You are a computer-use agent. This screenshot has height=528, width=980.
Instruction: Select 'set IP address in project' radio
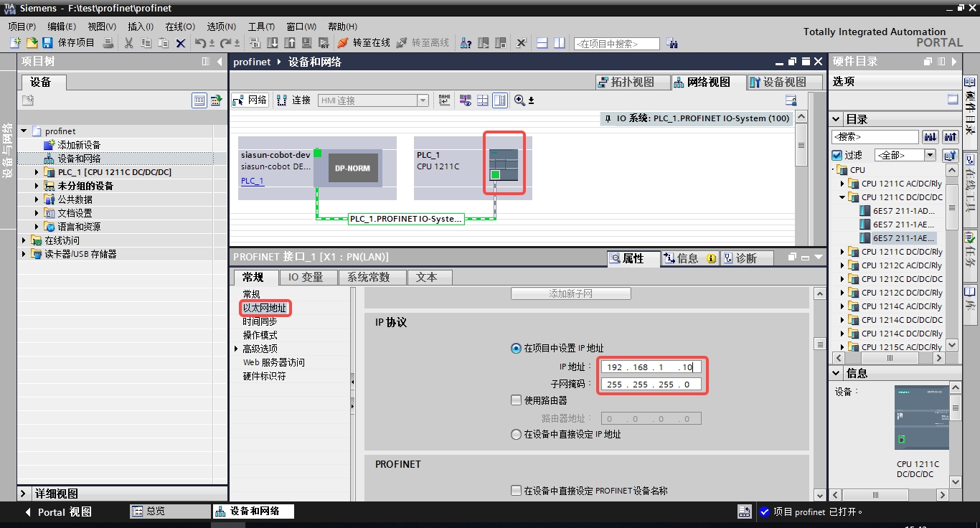tap(516, 348)
